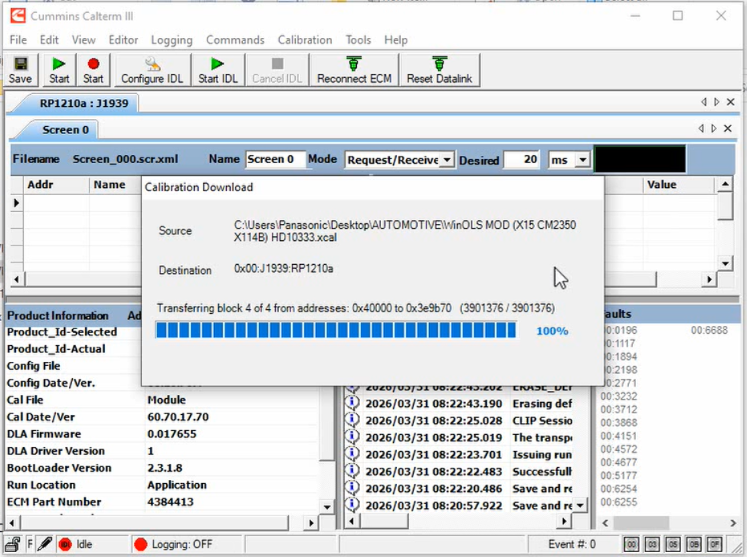Open Configure IDL from the toolbar
Screen dimensions: 747x557
[x=152, y=70]
